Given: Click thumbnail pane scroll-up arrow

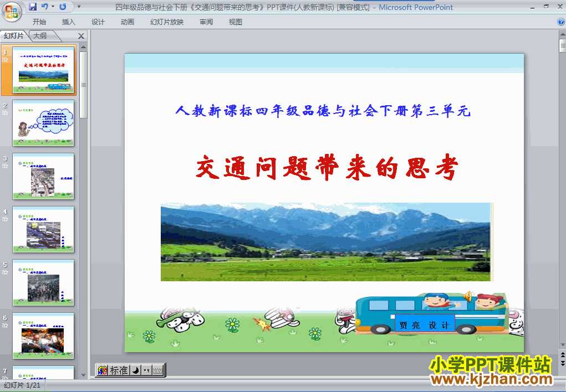Looking at the screenshot, I should pyautogui.click(x=83, y=47).
